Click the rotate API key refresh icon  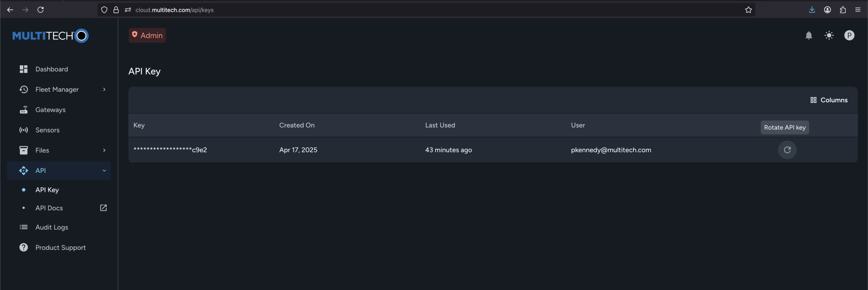(787, 150)
